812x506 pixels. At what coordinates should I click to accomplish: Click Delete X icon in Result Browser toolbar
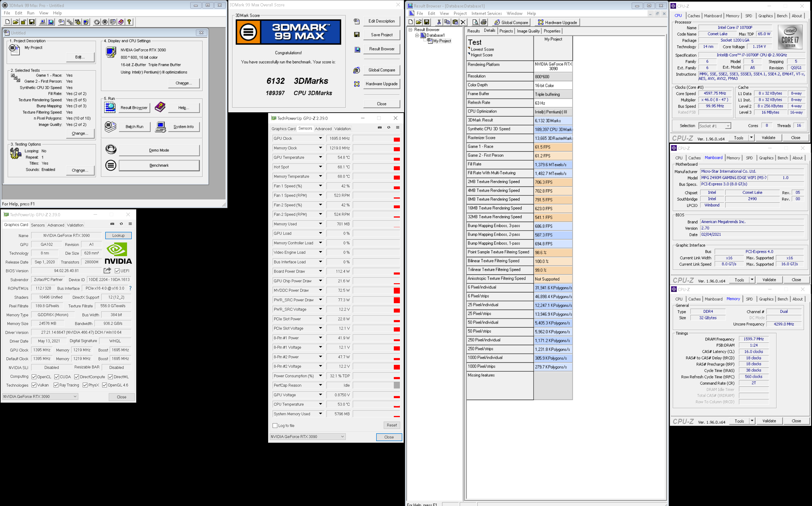[x=463, y=23]
